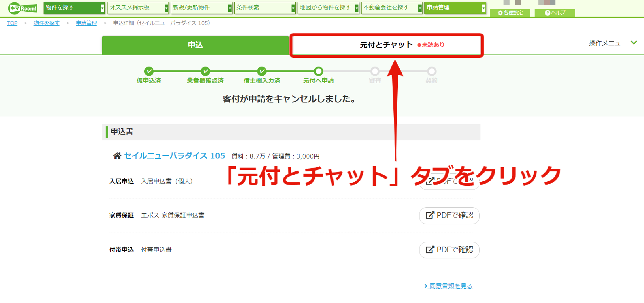Click the house icon beside セイルニューパラダイス 105
Viewport: 644px width, 303px height.
coord(117,156)
